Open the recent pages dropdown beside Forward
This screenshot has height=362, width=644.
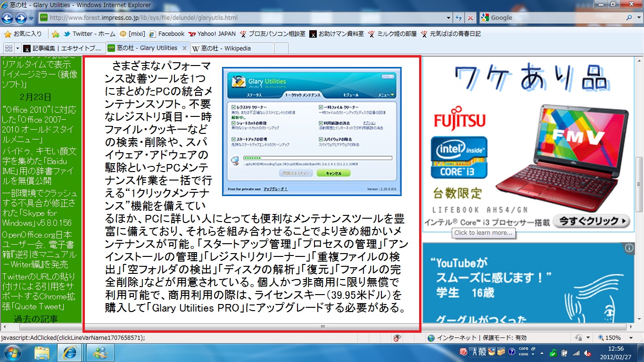coord(31,18)
